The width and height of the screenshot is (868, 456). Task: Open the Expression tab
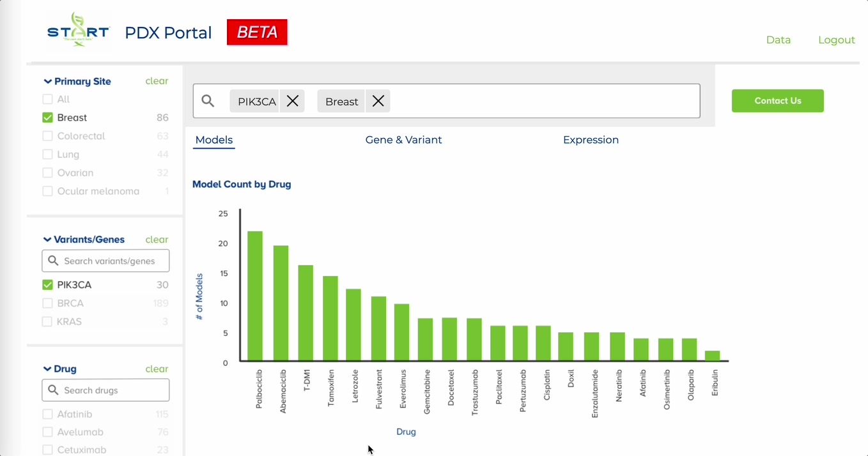click(x=591, y=140)
